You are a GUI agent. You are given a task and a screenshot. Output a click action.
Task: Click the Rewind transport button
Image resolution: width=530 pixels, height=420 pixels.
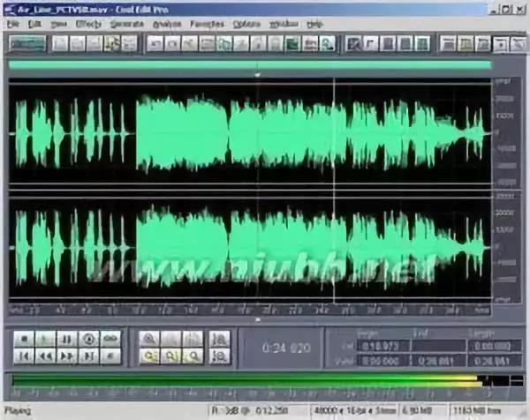(x=46, y=356)
